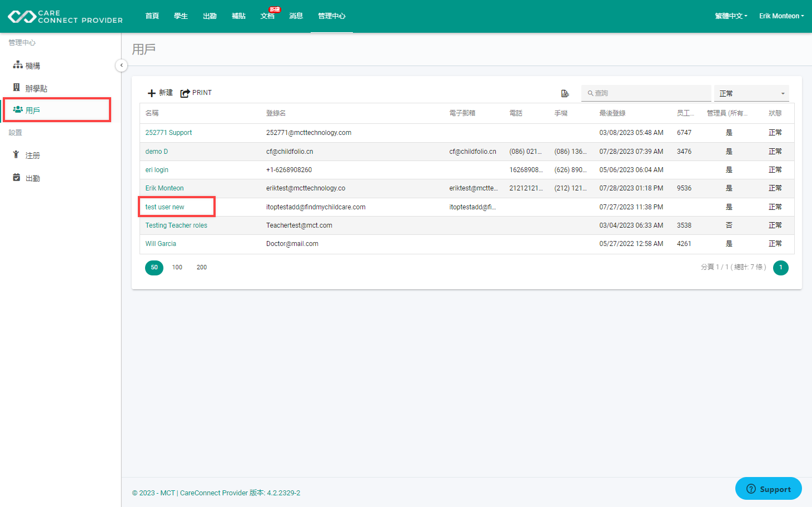The image size is (812, 507).
Task: Open user Will Garcia
Action: 161,244
